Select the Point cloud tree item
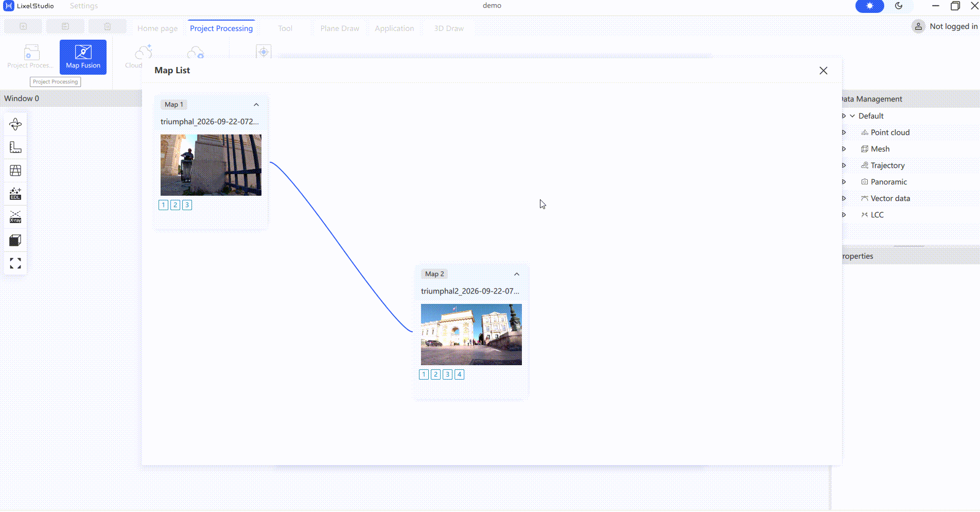The height and width of the screenshot is (512, 980). (890, 132)
